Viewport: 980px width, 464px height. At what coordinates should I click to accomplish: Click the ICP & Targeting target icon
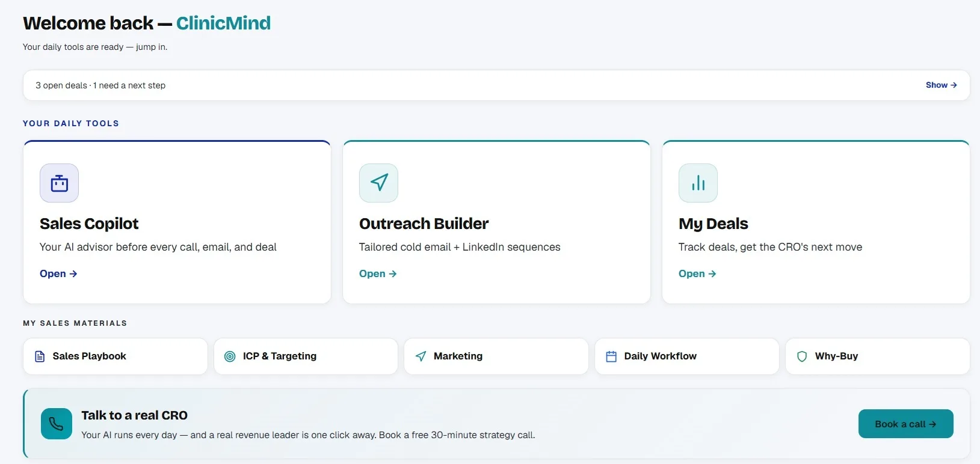click(230, 356)
